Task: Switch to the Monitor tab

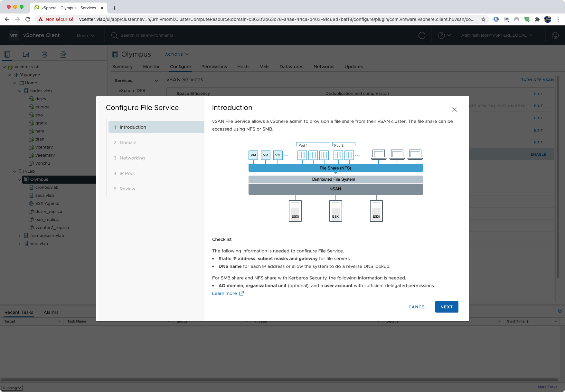Action: click(x=151, y=67)
